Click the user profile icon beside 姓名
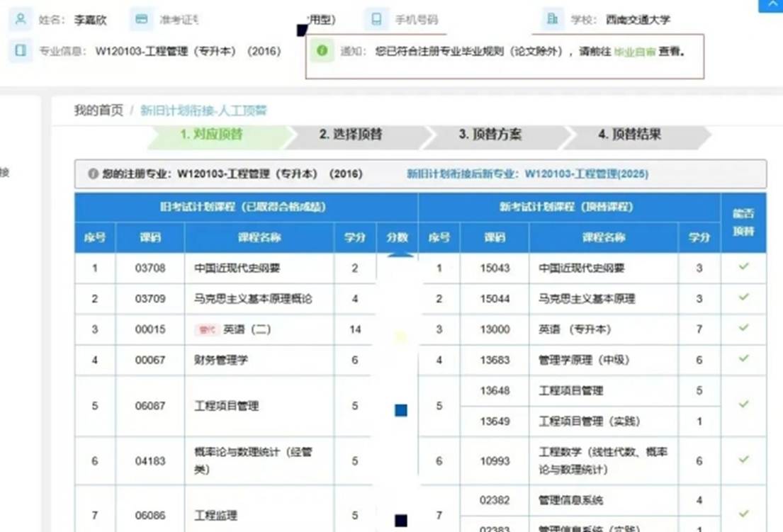The width and height of the screenshot is (783, 532). pyautogui.click(x=21, y=19)
